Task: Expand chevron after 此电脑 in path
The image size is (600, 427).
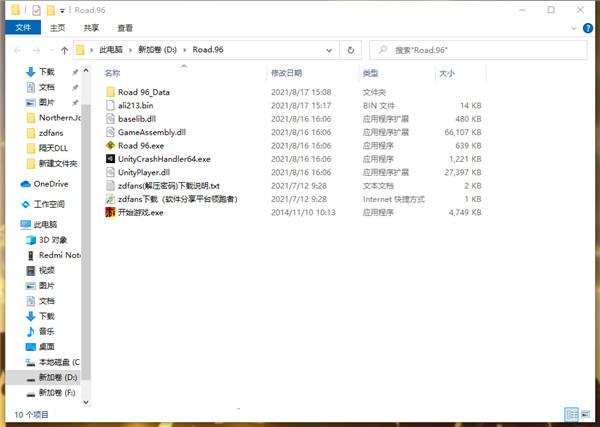Action: [130, 50]
